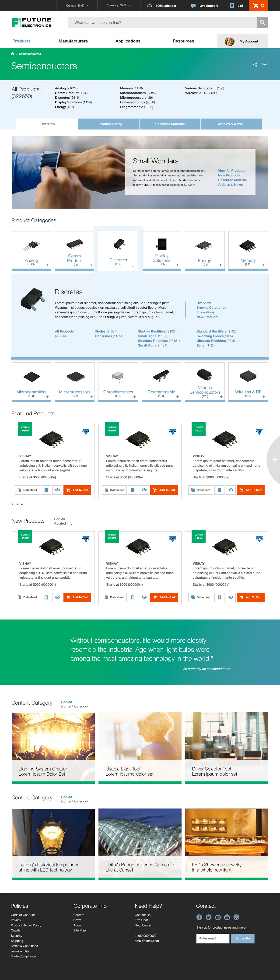
Task: Expand the Memory category plus
Action: click(264, 265)
